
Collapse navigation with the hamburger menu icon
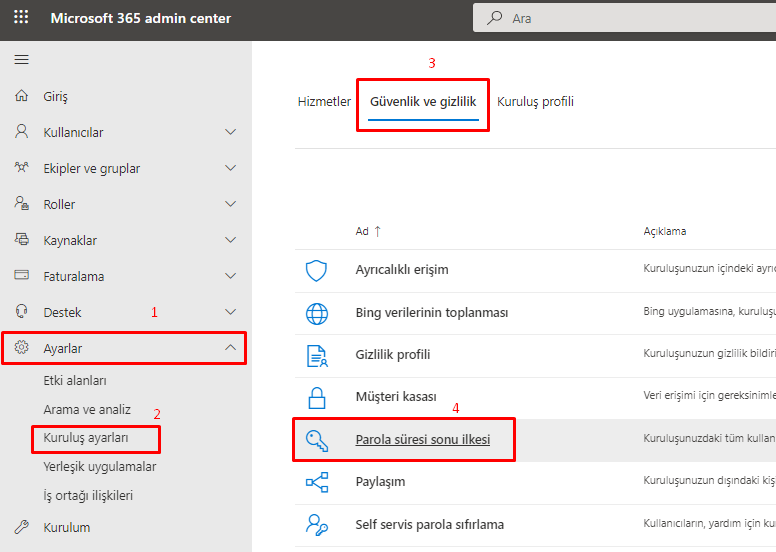(21, 60)
